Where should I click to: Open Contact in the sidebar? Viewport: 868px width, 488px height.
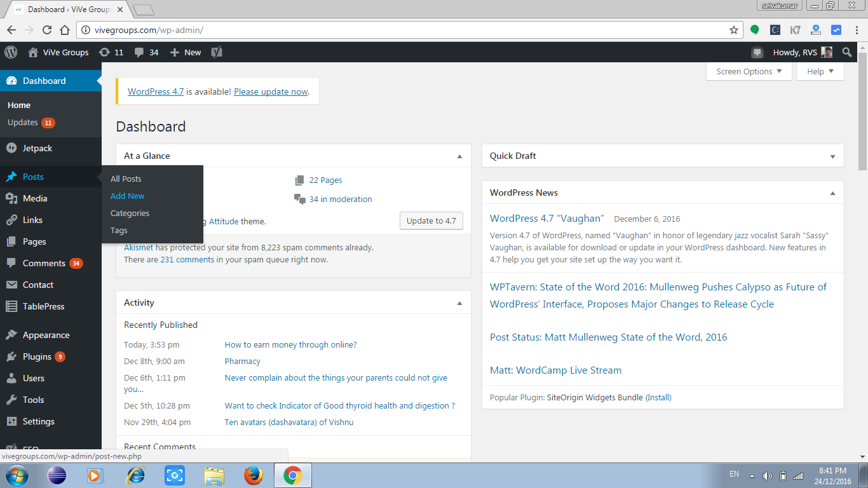click(51, 285)
